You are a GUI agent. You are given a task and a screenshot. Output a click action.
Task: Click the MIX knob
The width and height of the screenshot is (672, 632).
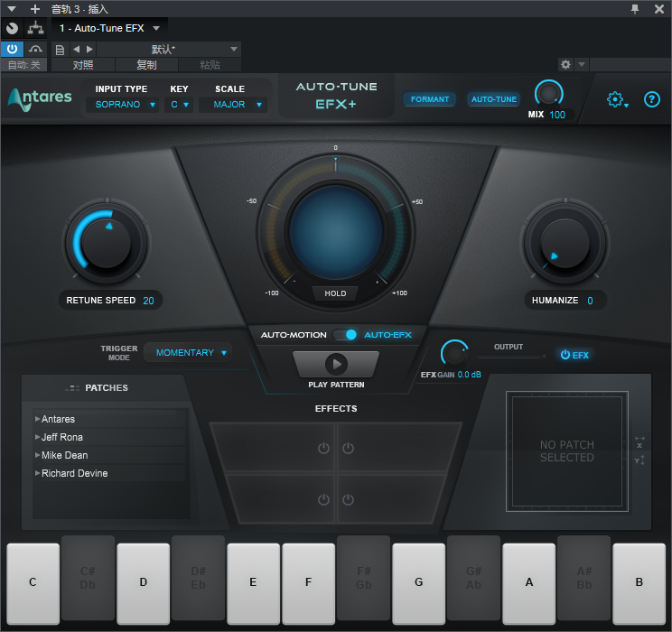pos(548,94)
